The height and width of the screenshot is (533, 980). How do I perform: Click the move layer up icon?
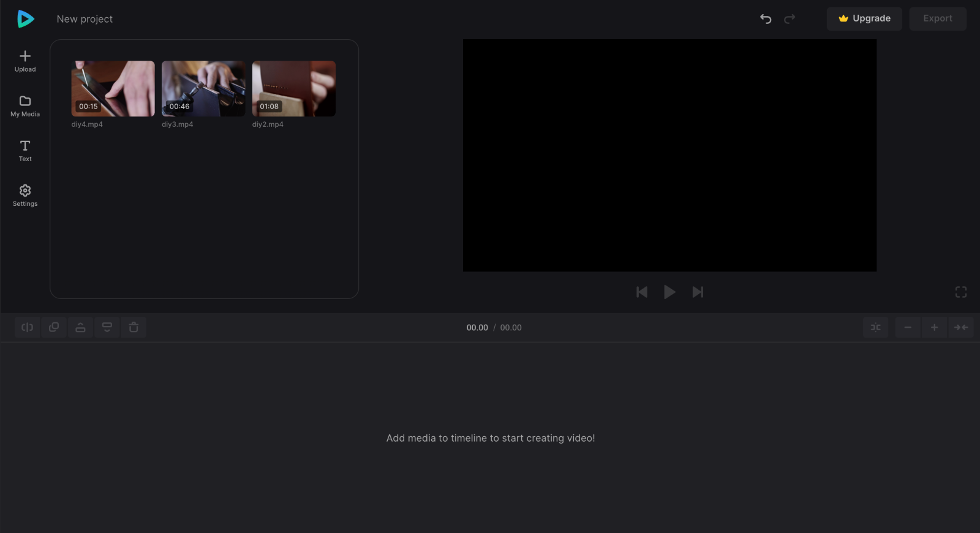point(80,327)
